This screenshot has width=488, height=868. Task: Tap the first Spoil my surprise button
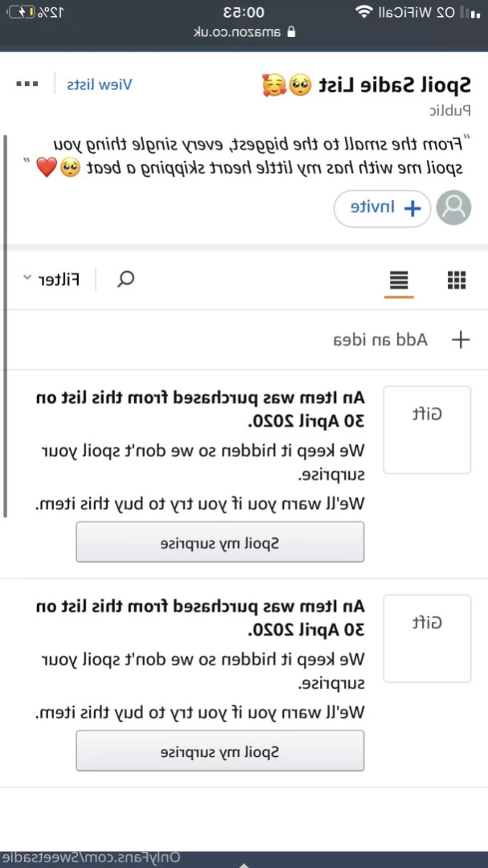tap(220, 542)
